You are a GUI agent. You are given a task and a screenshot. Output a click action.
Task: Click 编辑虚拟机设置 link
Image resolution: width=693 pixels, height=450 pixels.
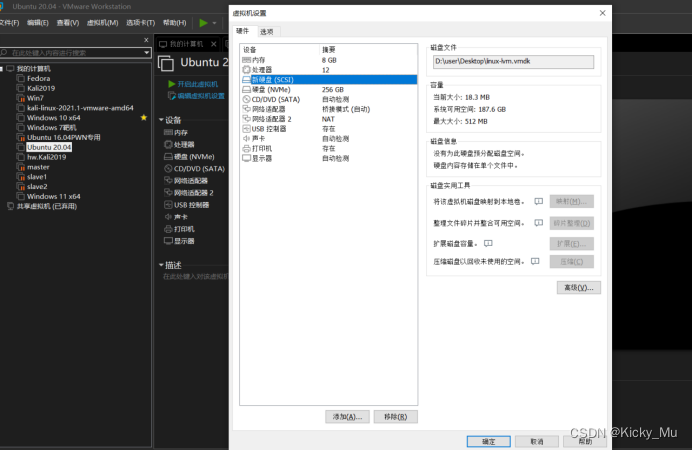[201, 96]
